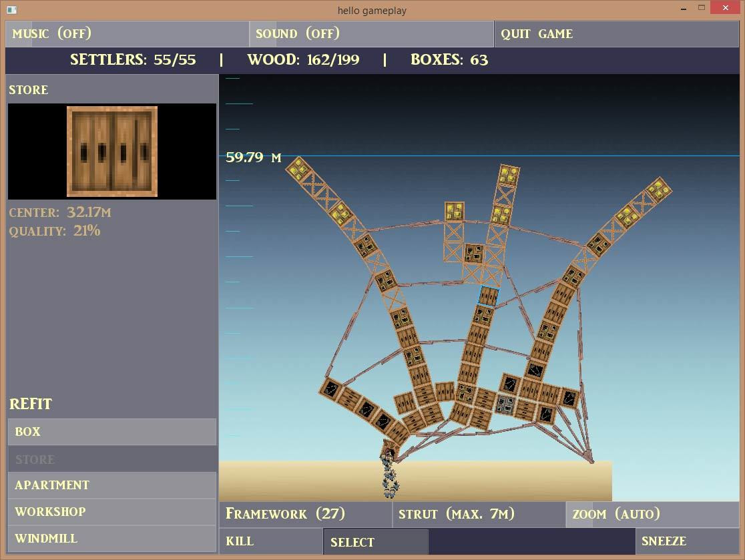
Task: Click the Wood: 162/199 counter
Action: pyautogui.click(x=303, y=60)
